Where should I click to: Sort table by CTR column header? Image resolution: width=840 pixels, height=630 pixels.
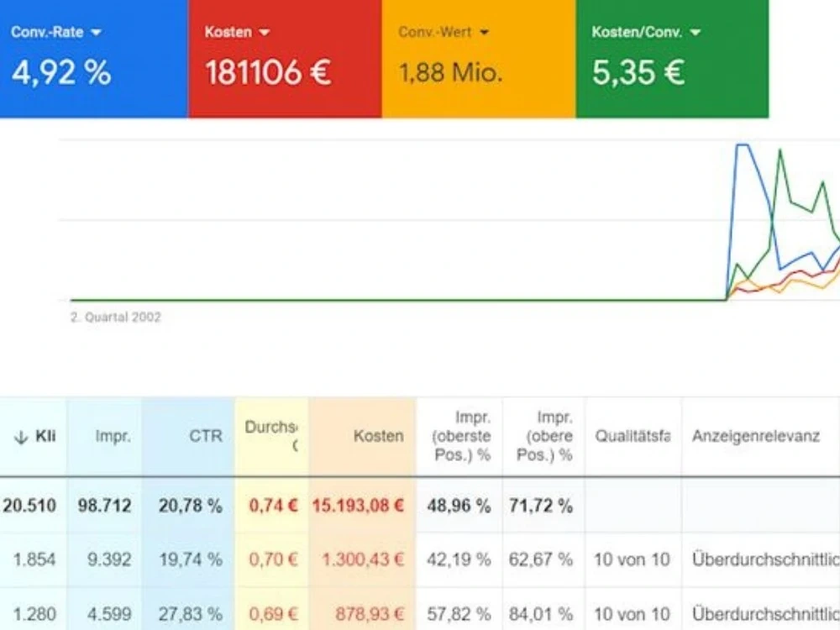click(206, 436)
